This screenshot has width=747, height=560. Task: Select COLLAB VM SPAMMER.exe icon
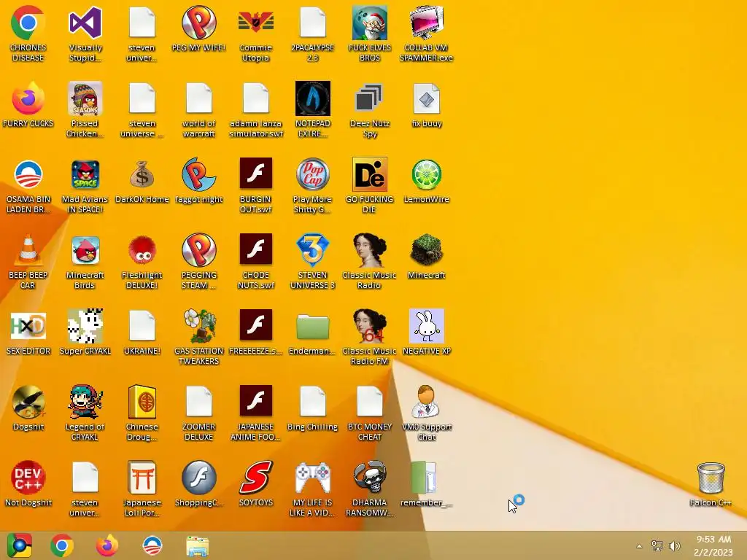(x=426, y=23)
